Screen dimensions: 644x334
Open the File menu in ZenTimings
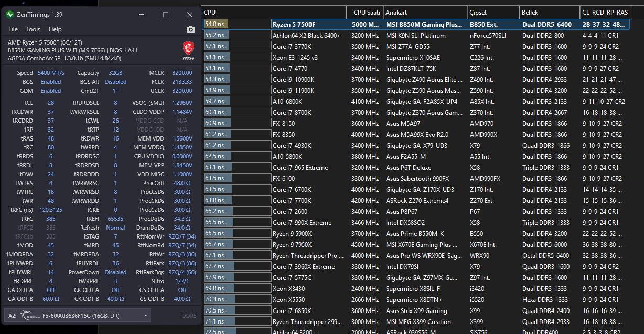[13, 29]
